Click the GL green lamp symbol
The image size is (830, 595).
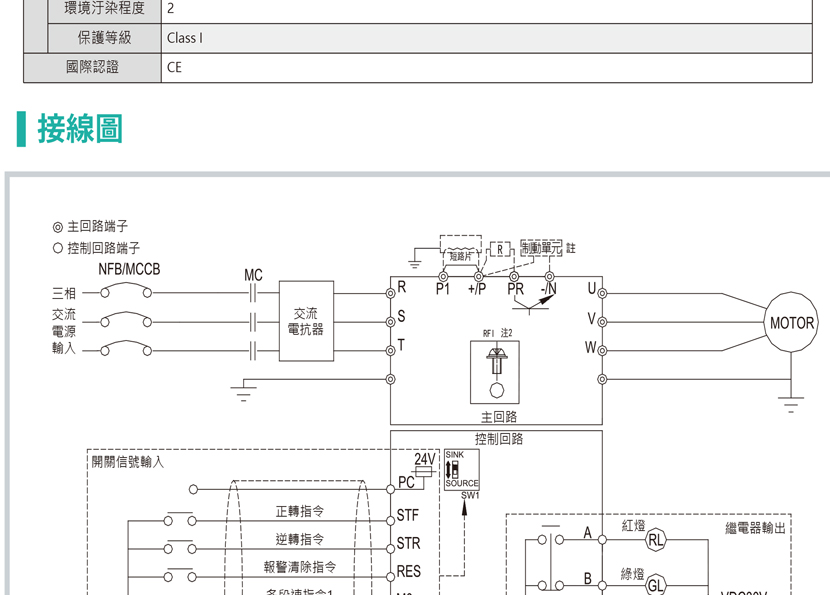coord(655,585)
